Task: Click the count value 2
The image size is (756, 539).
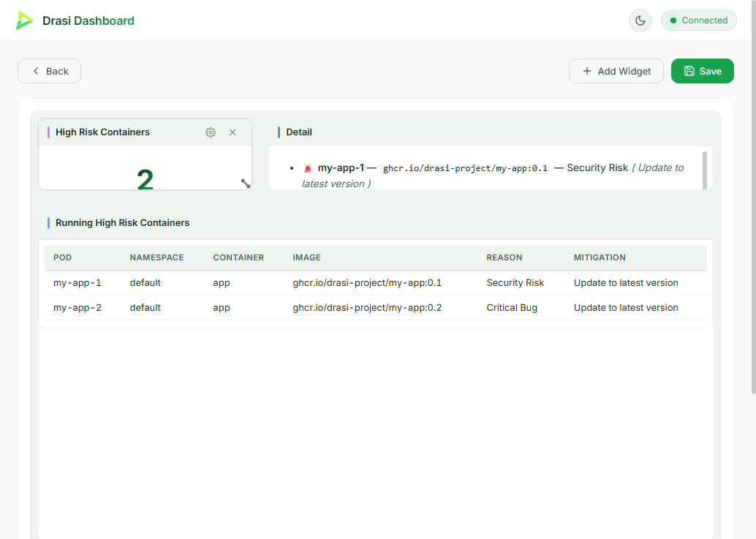Action: pos(145,180)
